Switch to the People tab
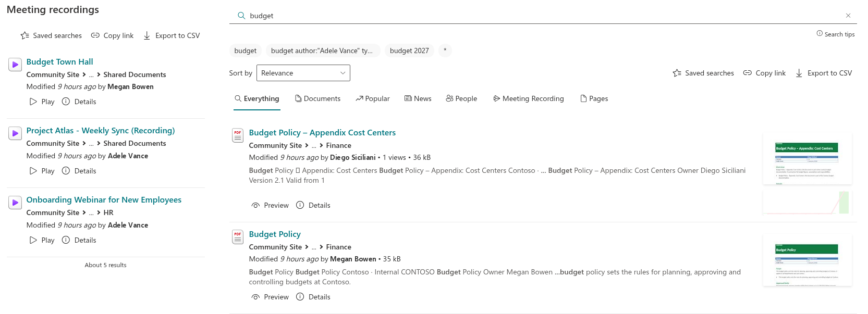868x314 pixels. [x=461, y=98]
